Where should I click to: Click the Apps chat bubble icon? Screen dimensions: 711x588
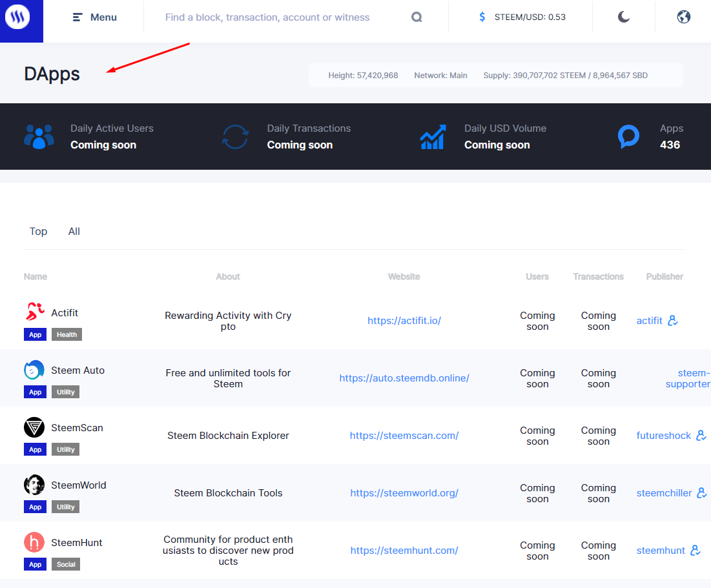[628, 136]
